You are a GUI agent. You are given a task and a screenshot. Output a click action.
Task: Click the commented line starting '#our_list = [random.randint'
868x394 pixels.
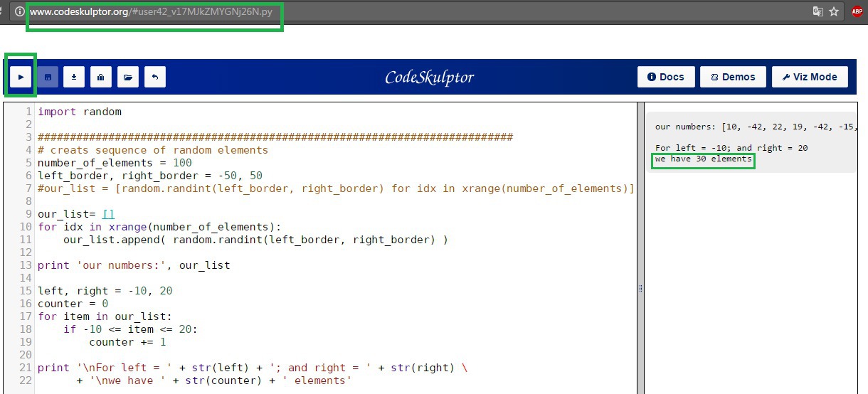[336, 188]
